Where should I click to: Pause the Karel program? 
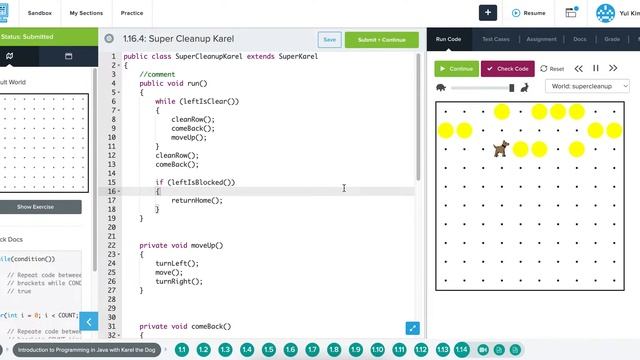click(596, 68)
